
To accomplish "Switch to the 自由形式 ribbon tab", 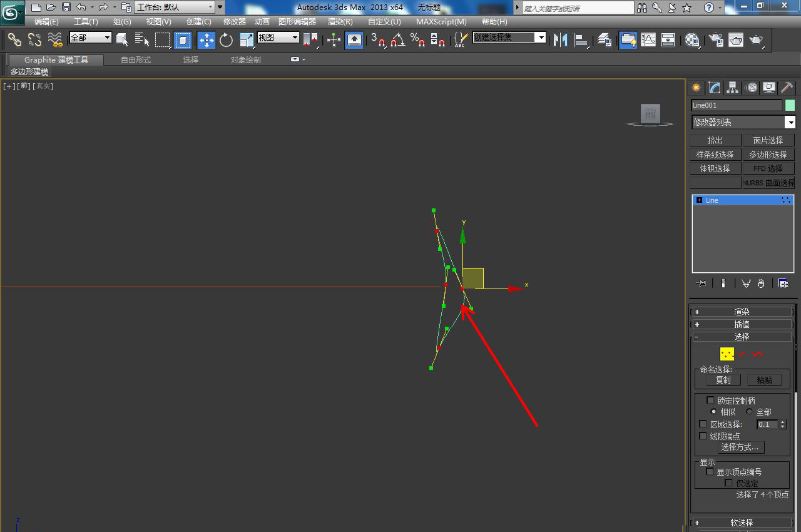I will coord(136,60).
